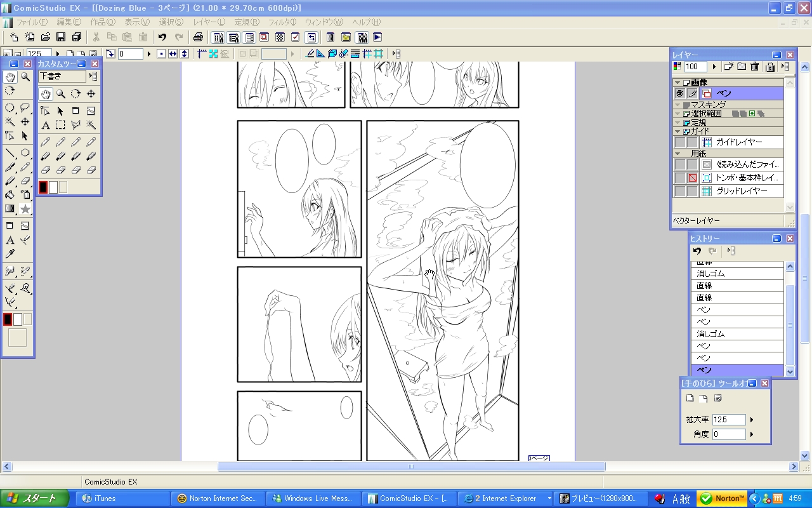This screenshot has width=812, height=508.
Task: Select the 消しゴム entry above 直線 in History
Action: (x=737, y=274)
